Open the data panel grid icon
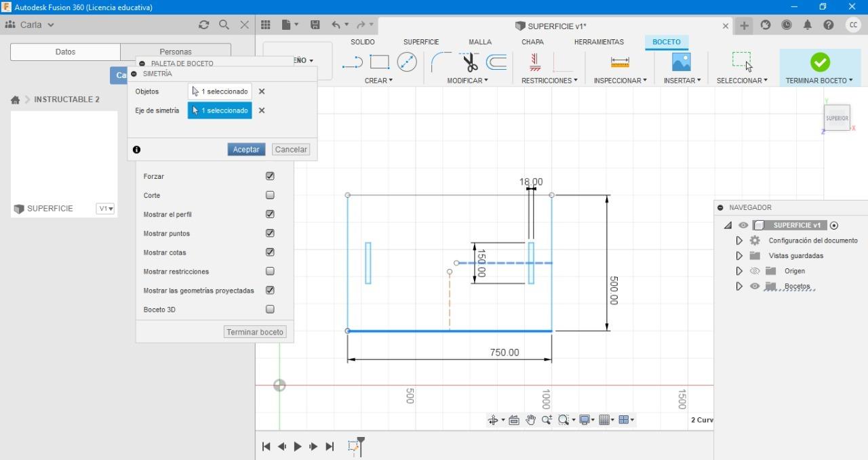868x460 pixels. [266, 25]
